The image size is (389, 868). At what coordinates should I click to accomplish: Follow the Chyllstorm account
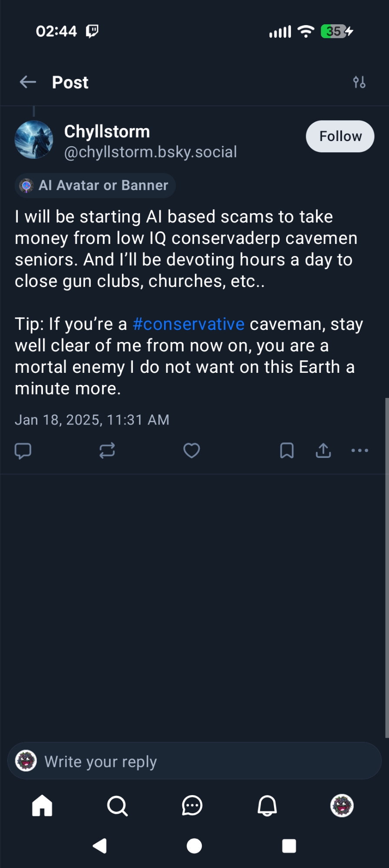coord(340,136)
